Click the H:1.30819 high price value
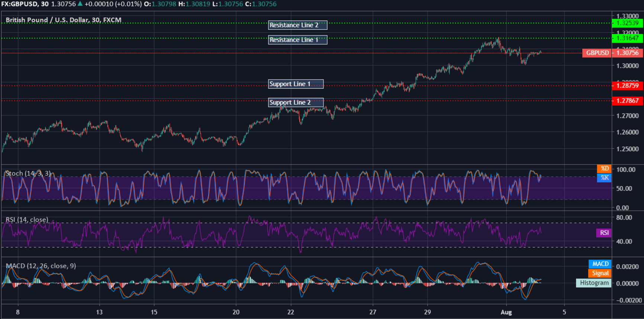The image size is (644, 319). (x=194, y=4)
